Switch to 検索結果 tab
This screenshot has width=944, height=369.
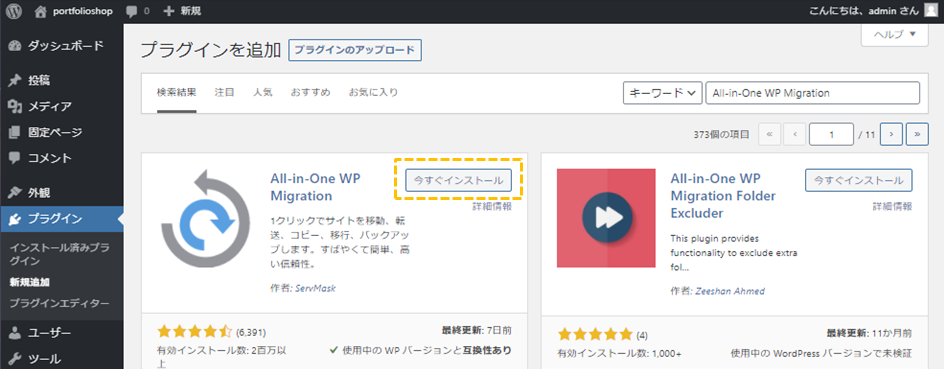pyautogui.click(x=176, y=93)
